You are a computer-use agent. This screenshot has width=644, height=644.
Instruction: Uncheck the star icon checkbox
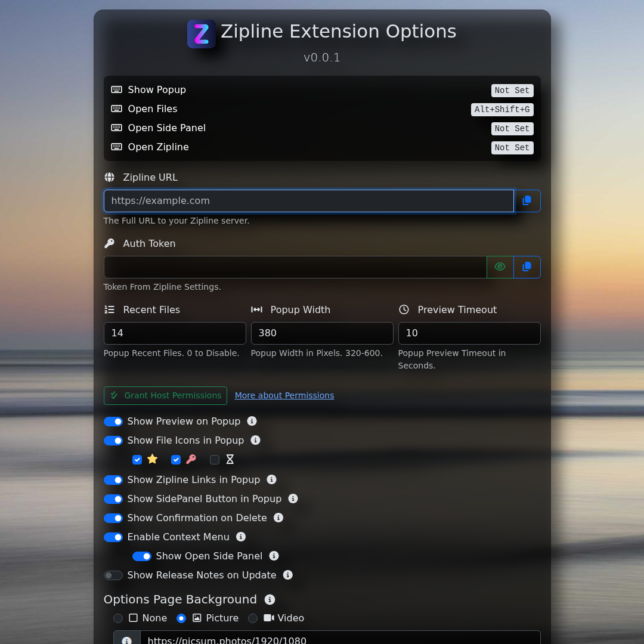tap(137, 460)
